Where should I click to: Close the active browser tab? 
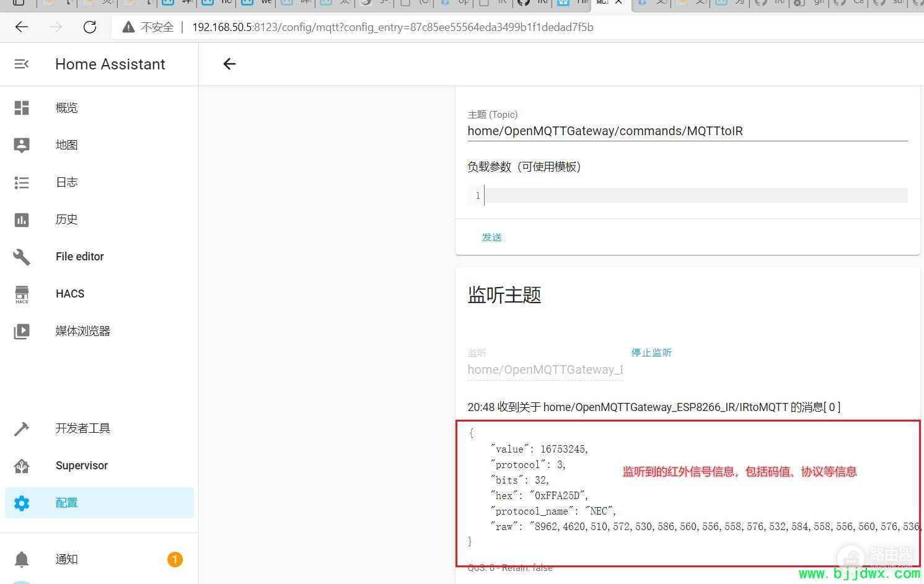coord(618,2)
